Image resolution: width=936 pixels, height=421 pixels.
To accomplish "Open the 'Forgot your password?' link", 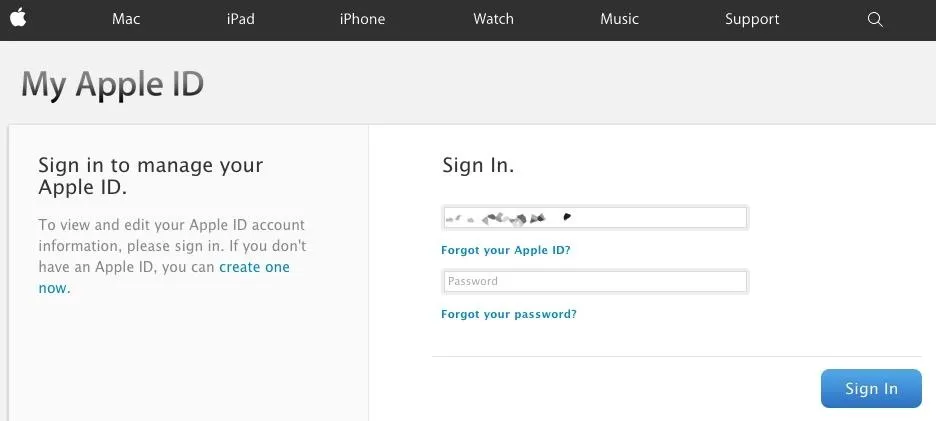I will [x=509, y=314].
